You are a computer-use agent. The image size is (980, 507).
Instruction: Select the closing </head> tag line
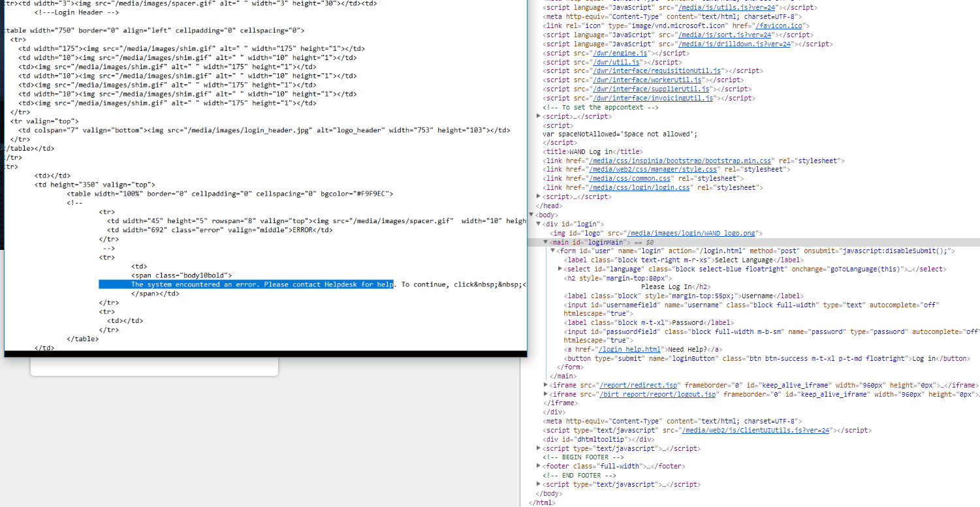[x=548, y=206]
